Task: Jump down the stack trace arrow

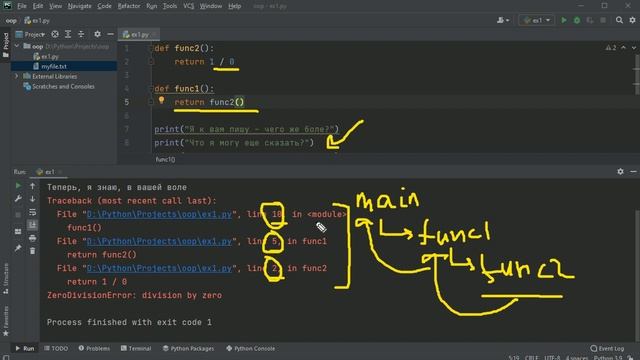Action: (x=33, y=199)
